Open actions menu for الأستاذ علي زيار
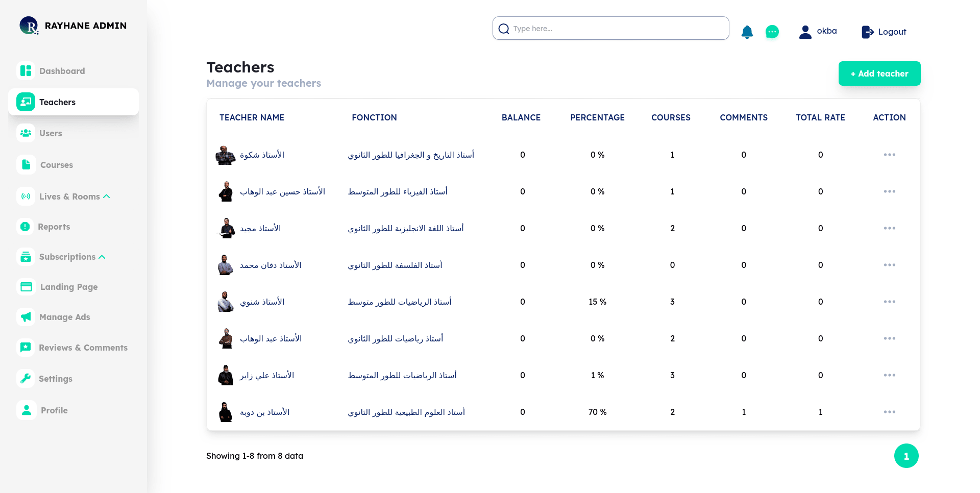The image size is (980, 493). tap(890, 375)
